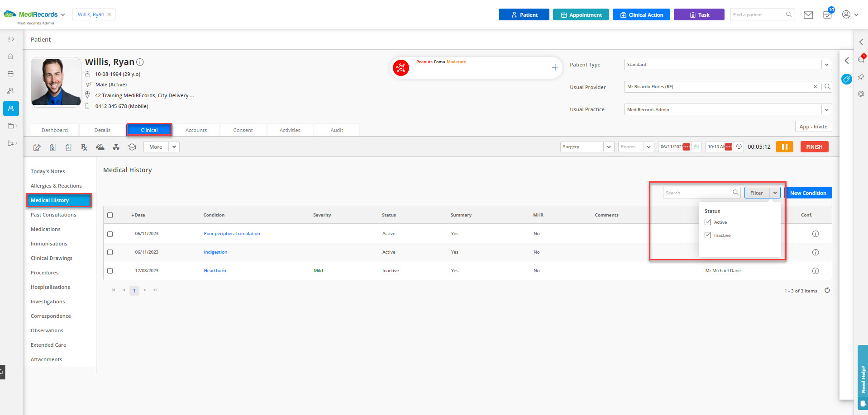Image resolution: width=868 pixels, height=415 pixels.
Task: Click the Rx prescription icon
Action: (84, 147)
